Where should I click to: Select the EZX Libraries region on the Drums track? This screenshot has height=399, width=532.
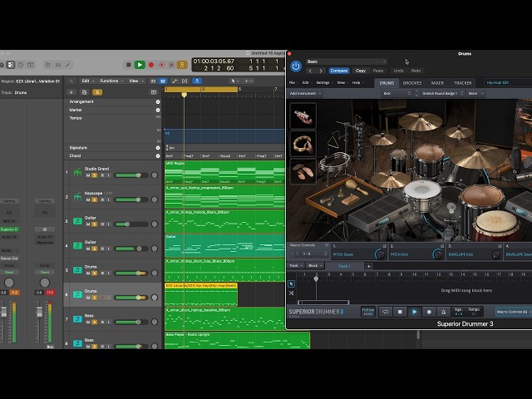pos(201,294)
